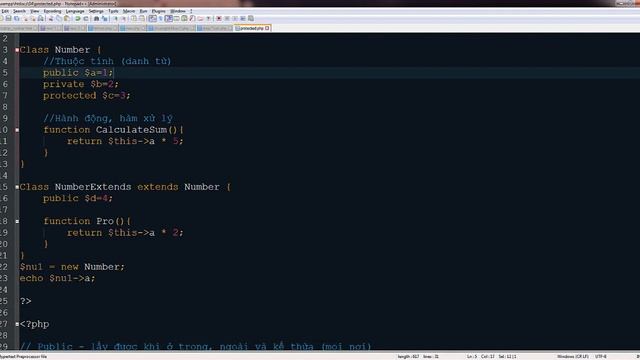The height and width of the screenshot is (360, 640).
Task: Click the Print toolbar icon
Action: point(40,18)
